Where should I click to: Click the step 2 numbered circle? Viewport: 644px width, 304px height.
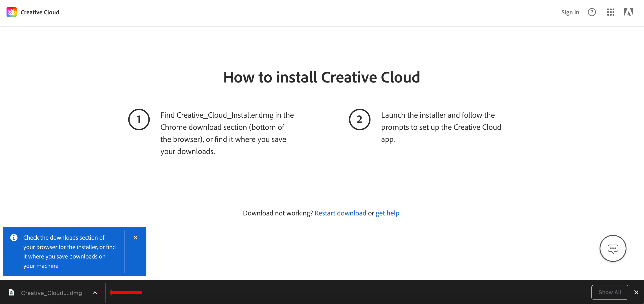pyautogui.click(x=359, y=119)
